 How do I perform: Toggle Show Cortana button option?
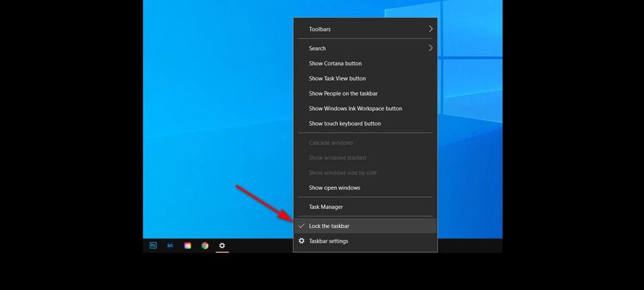point(365,64)
